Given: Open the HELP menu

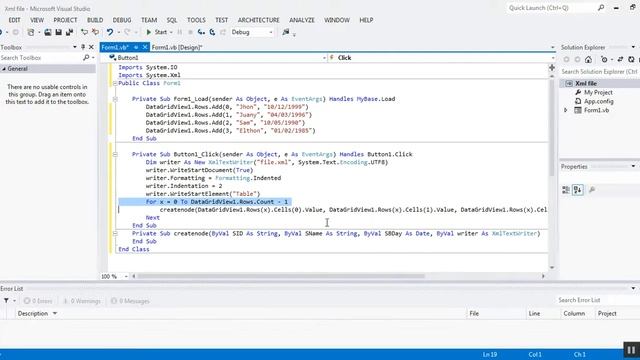Looking at the screenshot, I should click(x=366, y=20).
